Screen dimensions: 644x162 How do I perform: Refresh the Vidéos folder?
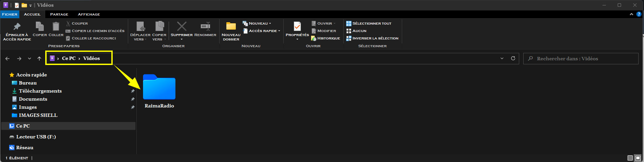[513, 58]
